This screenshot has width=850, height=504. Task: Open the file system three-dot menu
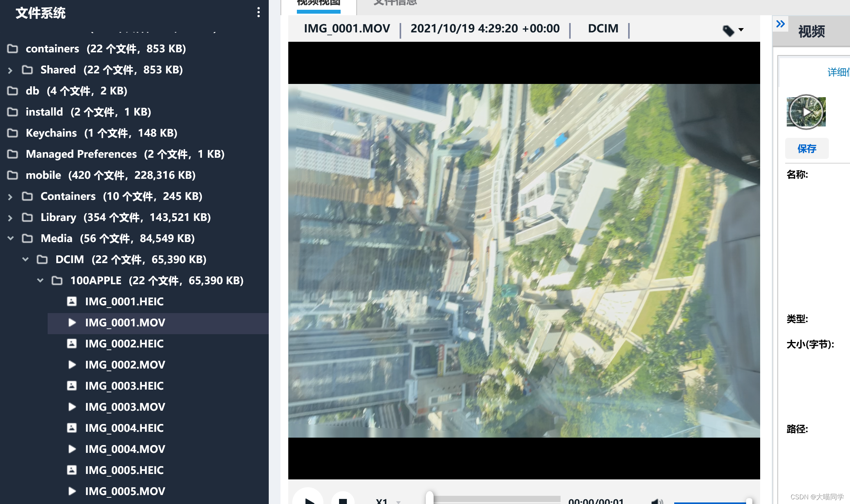(x=258, y=12)
